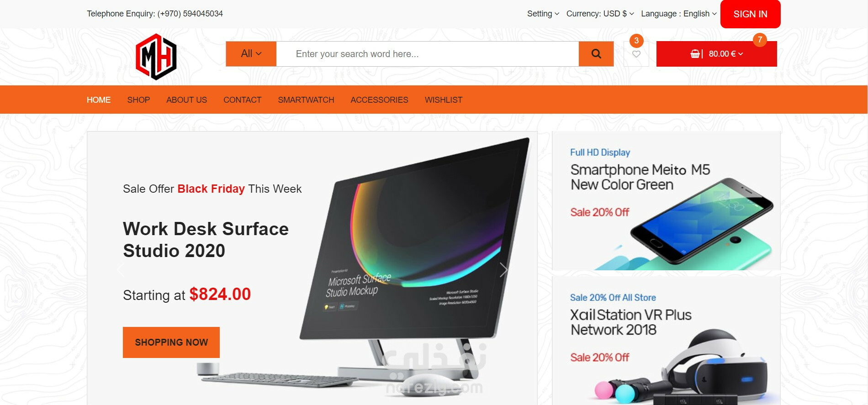Open the SMARTWATCH menu item
The image size is (868, 405).
(306, 100)
